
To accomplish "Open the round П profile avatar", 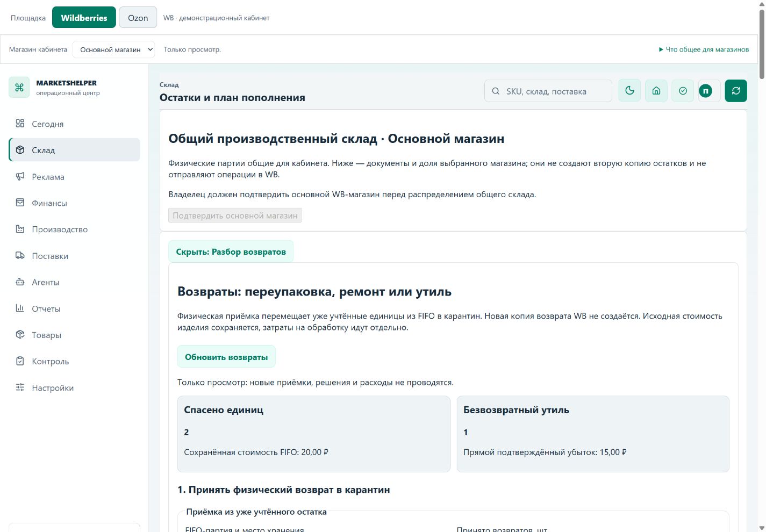I will point(706,91).
